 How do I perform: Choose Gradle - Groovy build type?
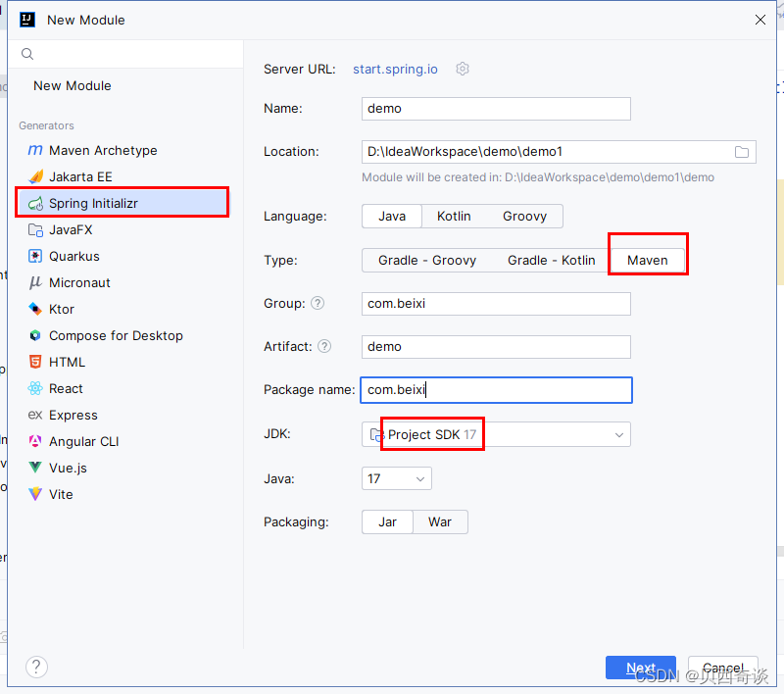pos(427,260)
